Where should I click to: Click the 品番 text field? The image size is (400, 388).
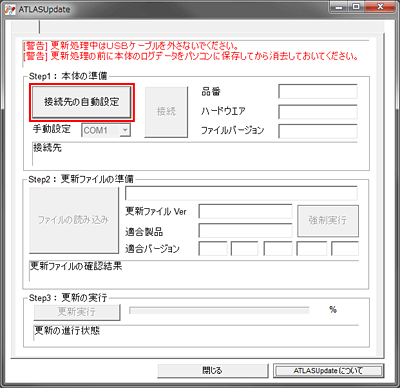[x=318, y=92]
